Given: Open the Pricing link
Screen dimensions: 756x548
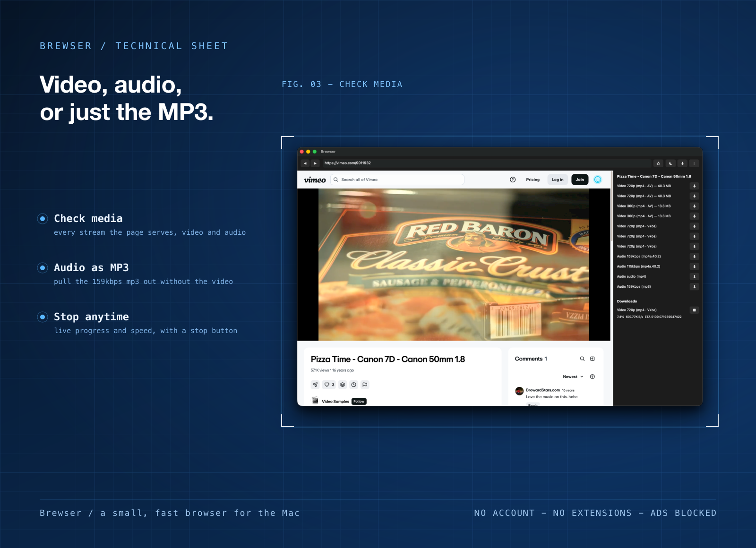Looking at the screenshot, I should (533, 180).
